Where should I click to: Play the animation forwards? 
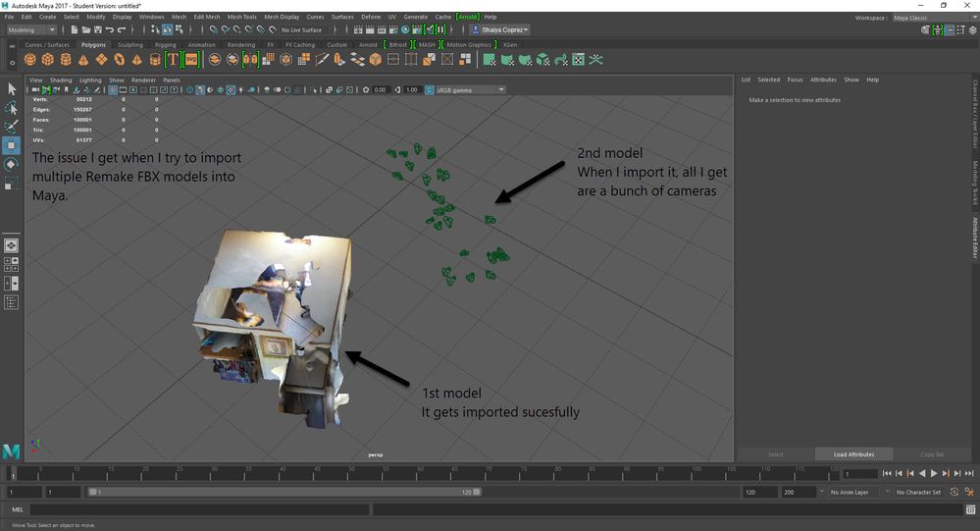[x=934, y=473]
